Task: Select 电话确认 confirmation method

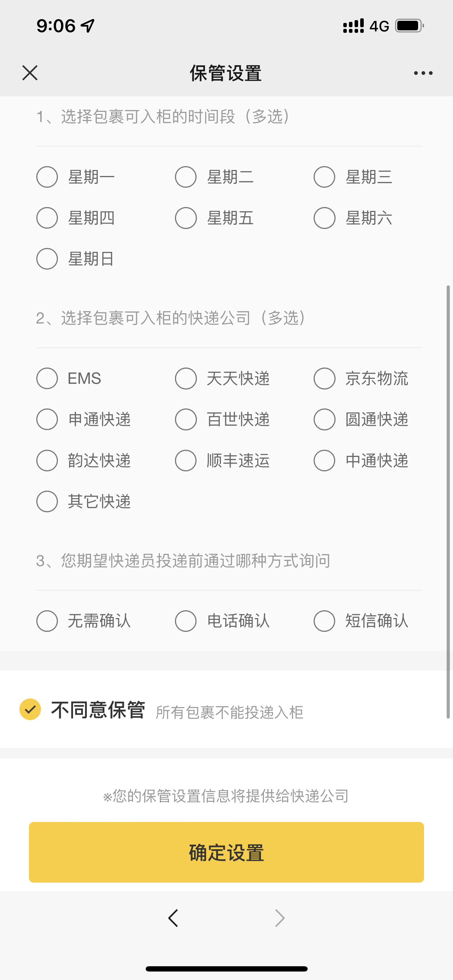Action: click(186, 621)
